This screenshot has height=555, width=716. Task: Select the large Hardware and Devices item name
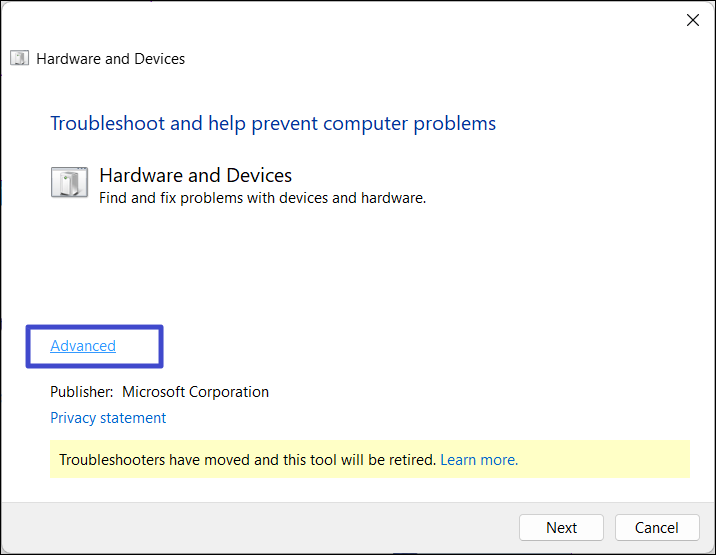click(195, 176)
